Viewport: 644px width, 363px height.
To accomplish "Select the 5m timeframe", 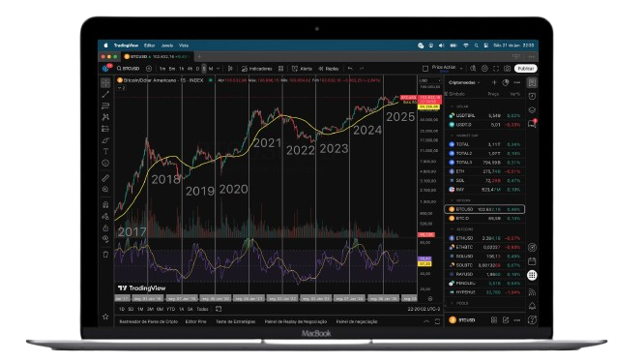I will 172,69.
